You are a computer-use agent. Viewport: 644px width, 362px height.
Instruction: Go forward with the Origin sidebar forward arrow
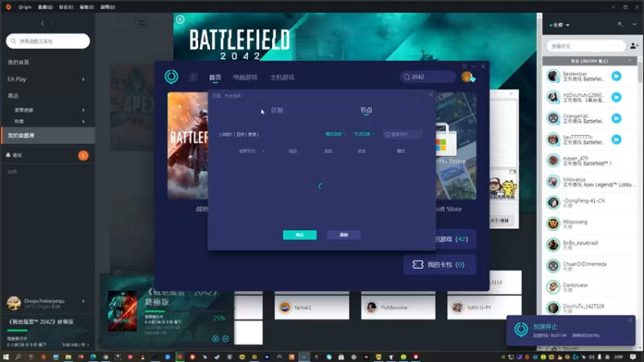point(52,24)
